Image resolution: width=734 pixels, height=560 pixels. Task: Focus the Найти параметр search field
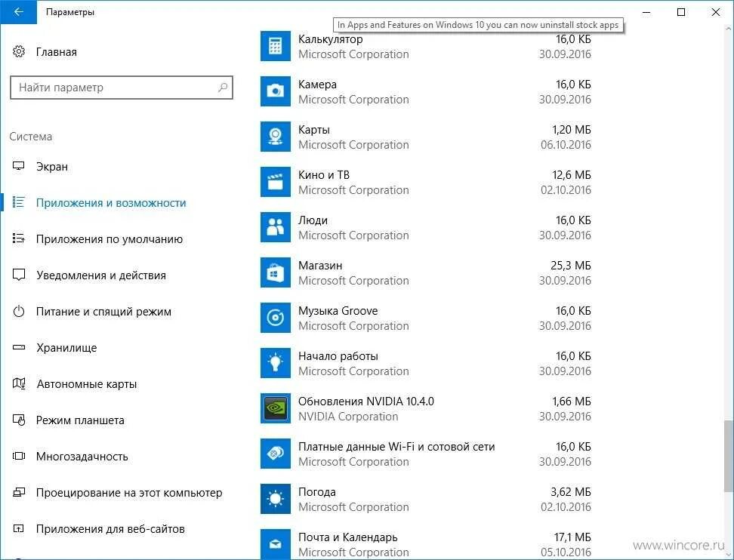[x=122, y=88]
